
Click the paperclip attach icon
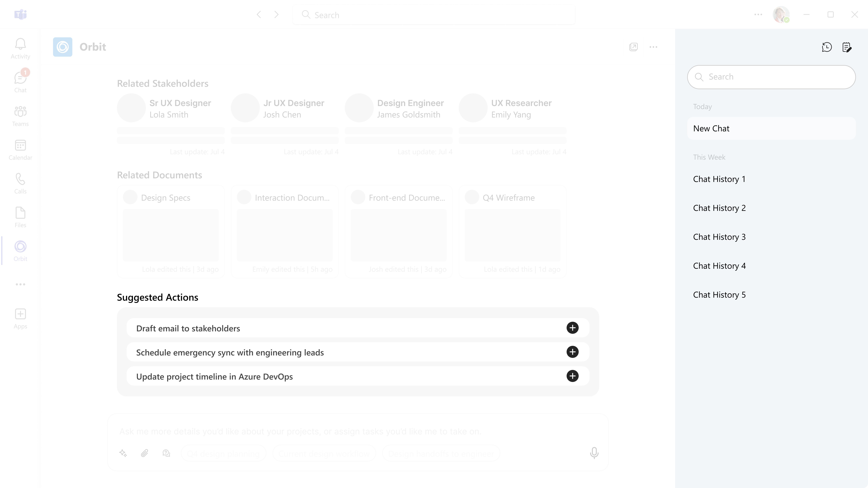point(144,453)
